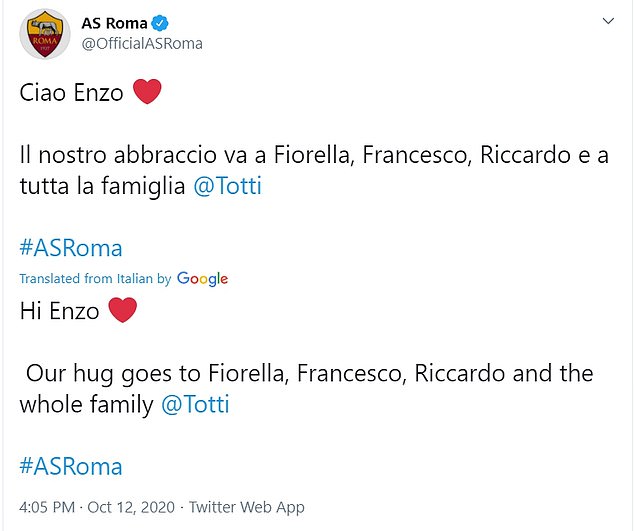Image resolution: width=634 pixels, height=531 pixels.
Task: Click the heart emoji after Hi Enzo
Action: click(123, 310)
